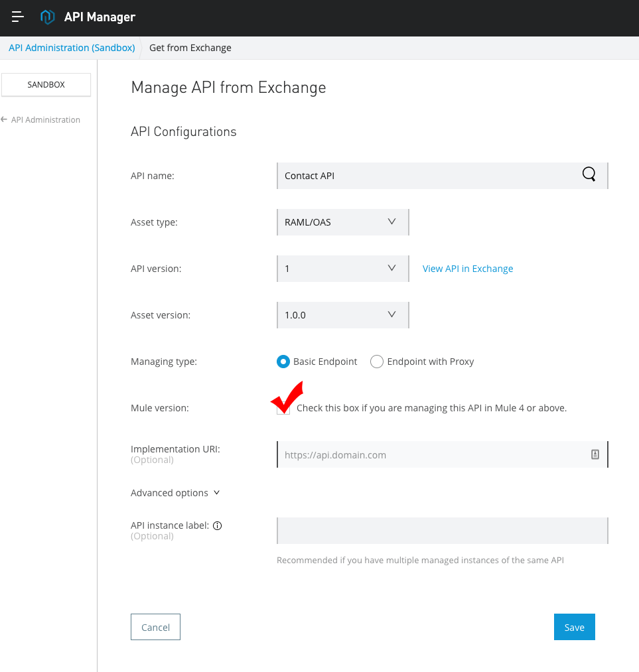Select the Endpoint with Proxy radio button
Viewport: 639px width, 672px height.
point(377,362)
